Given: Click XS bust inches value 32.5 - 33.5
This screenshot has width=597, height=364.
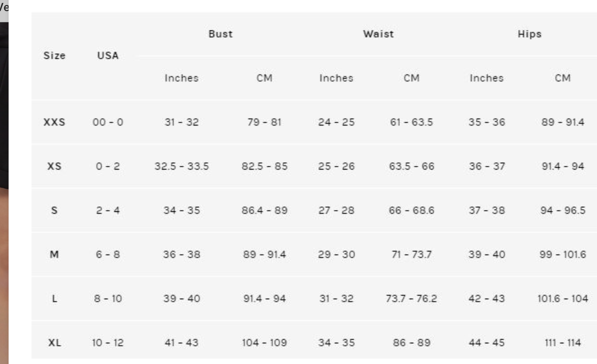Looking at the screenshot, I should pos(181,166).
